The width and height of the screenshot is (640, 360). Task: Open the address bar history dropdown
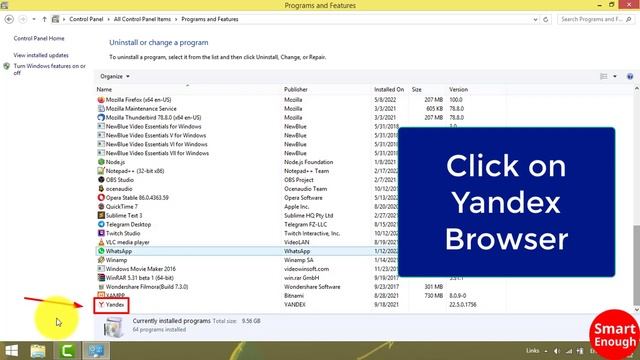[535, 19]
